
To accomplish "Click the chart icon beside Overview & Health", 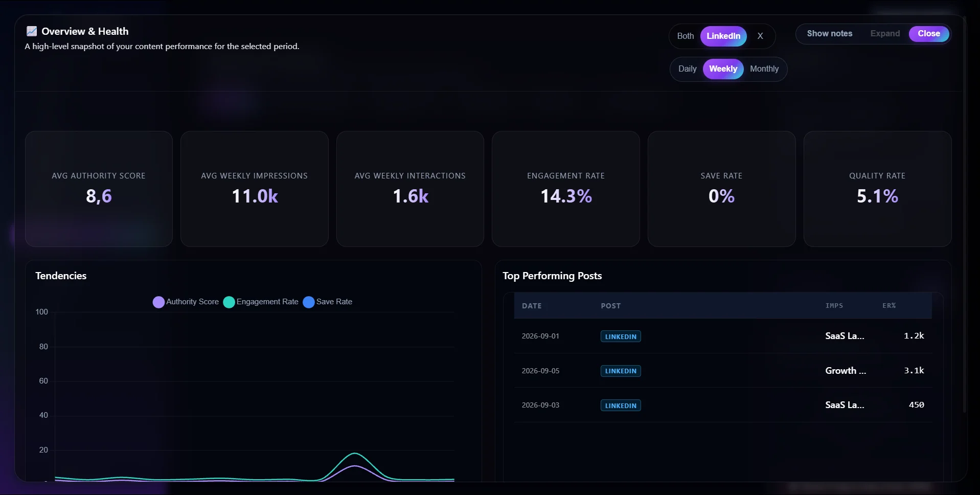I will coord(32,31).
